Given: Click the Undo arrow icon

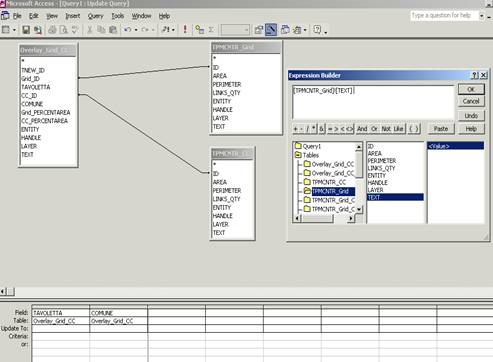Looking at the screenshot, I should [x=127, y=30].
